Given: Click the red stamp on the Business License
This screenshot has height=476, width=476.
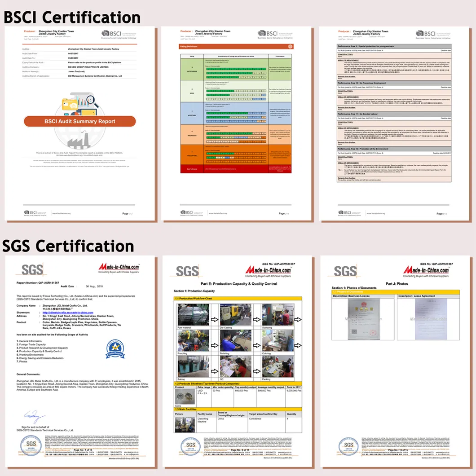Looking at the screenshot, I should coord(373,333).
